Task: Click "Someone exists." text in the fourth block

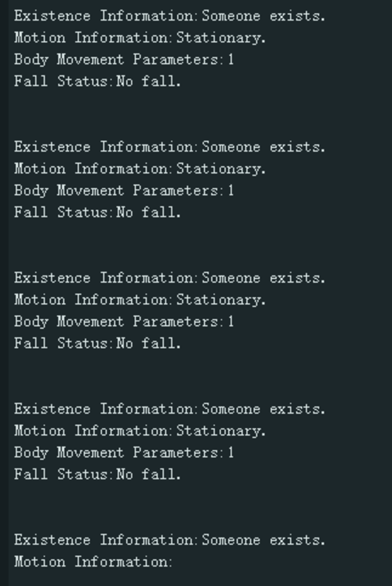Action: tap(264, 409)
